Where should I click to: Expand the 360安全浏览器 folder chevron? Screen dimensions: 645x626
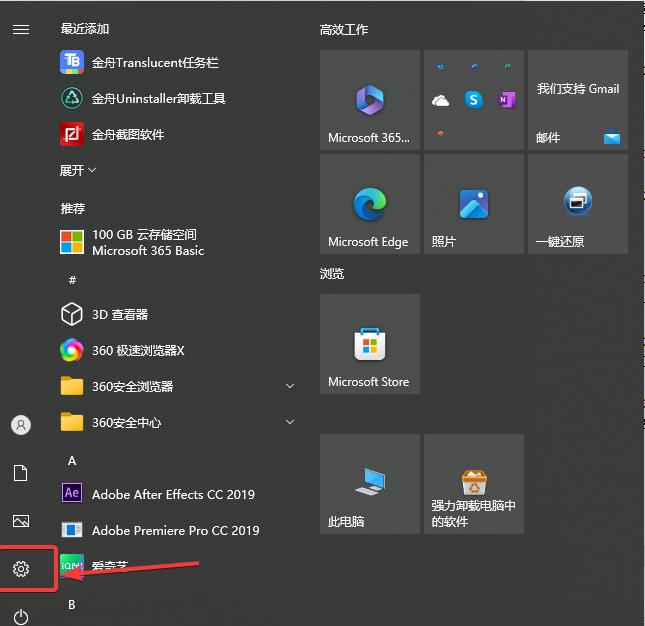pos(290,386)
